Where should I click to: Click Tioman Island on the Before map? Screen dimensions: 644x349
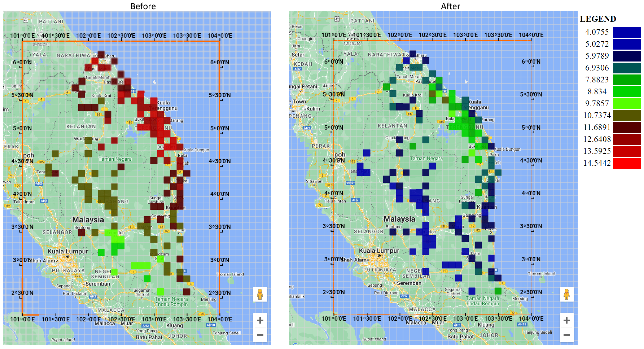click(x=230, y=274)
